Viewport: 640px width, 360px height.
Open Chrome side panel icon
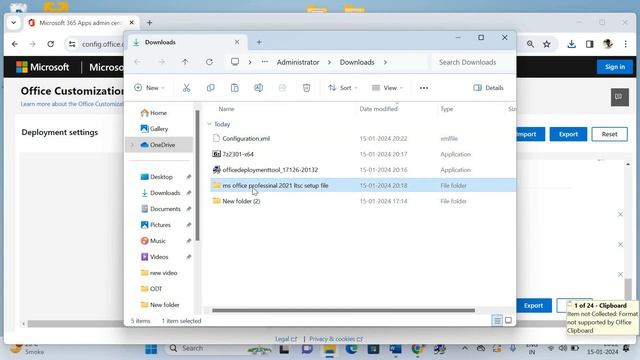coord(589,44)
